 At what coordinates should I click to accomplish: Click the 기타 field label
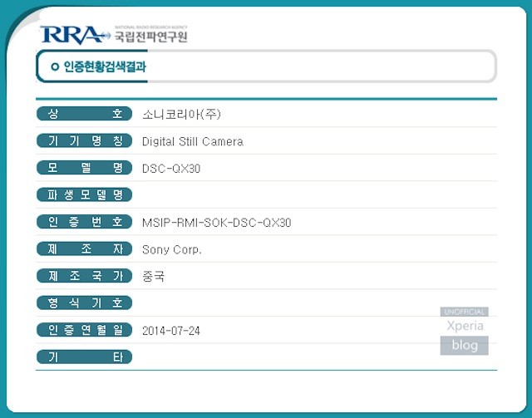click(x=84, y=357)
